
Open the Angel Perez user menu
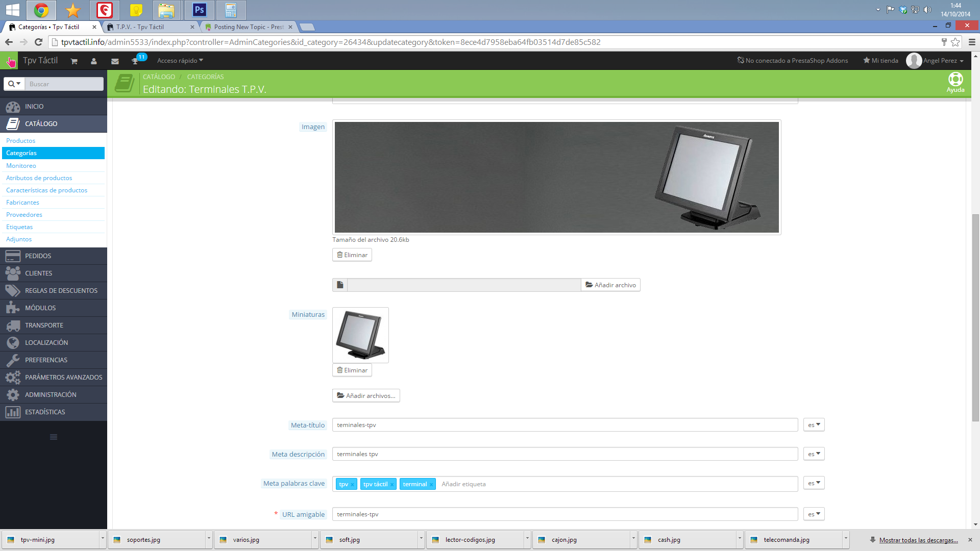(x=943, y=61)
